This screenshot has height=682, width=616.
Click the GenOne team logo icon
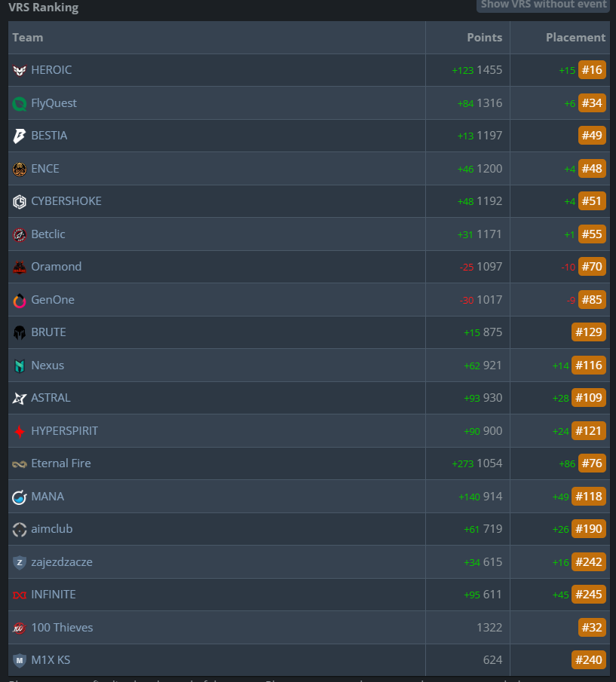(20, 300)
